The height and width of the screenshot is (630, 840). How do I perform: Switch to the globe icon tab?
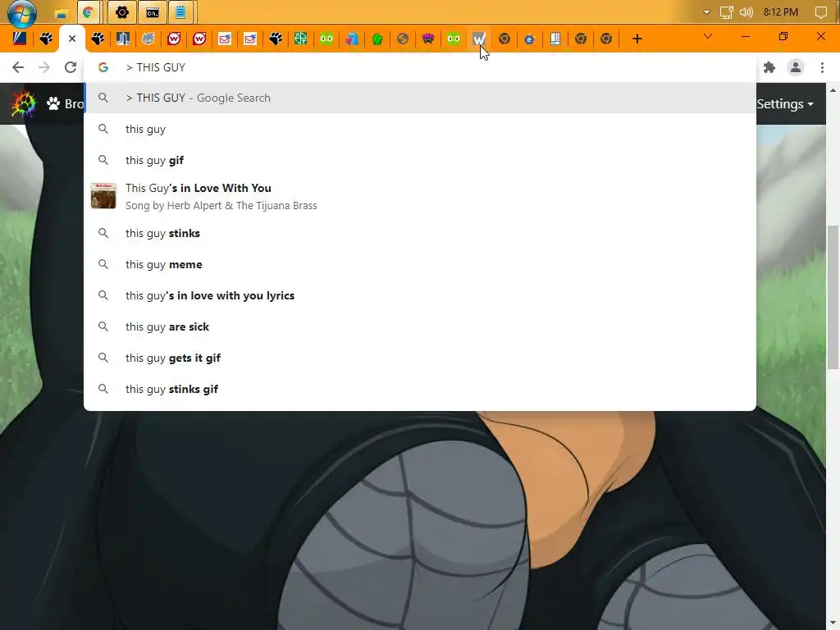[x=402, y=39]
